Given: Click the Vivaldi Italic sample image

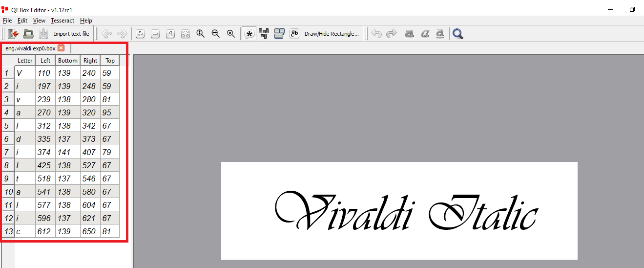Looking at the screenshot, I should 399,211.
